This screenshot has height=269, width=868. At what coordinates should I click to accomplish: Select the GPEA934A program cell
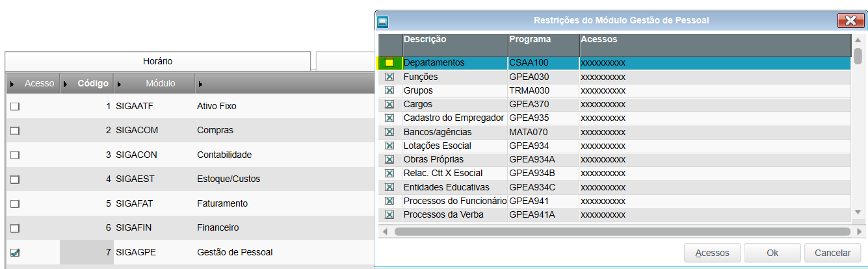[544, 160]
